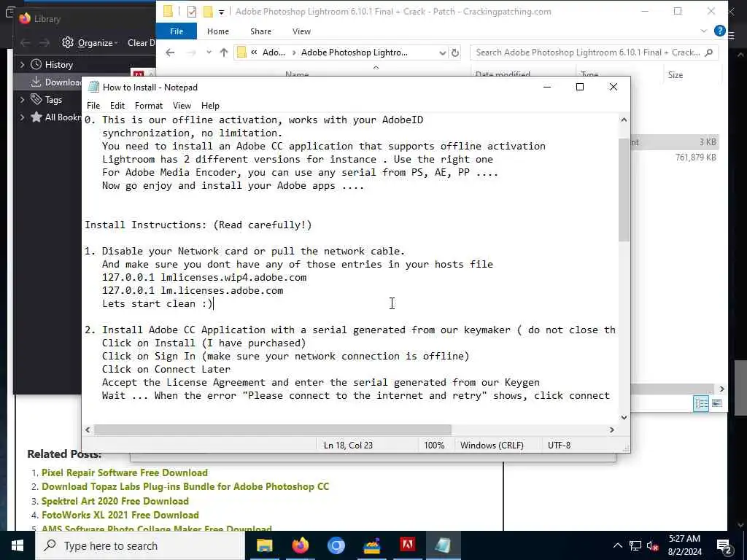Go back in File Explorer navigation
Image resolution: width=747 pixels, height=560 pixels.
coord(170,52)
